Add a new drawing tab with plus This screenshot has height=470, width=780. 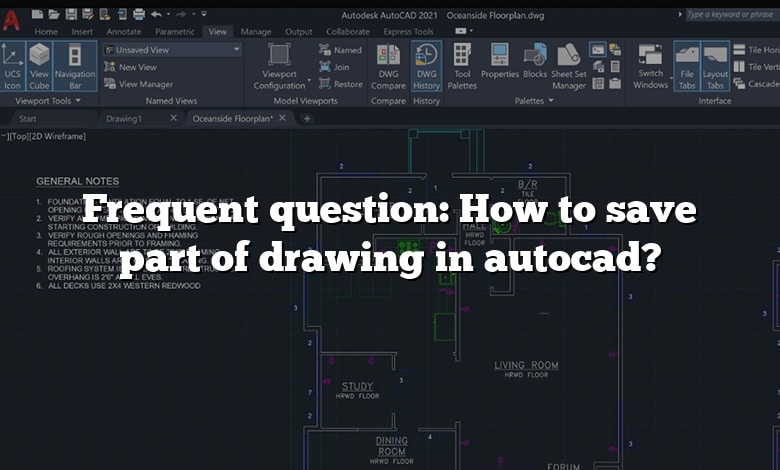click(307, 118)
